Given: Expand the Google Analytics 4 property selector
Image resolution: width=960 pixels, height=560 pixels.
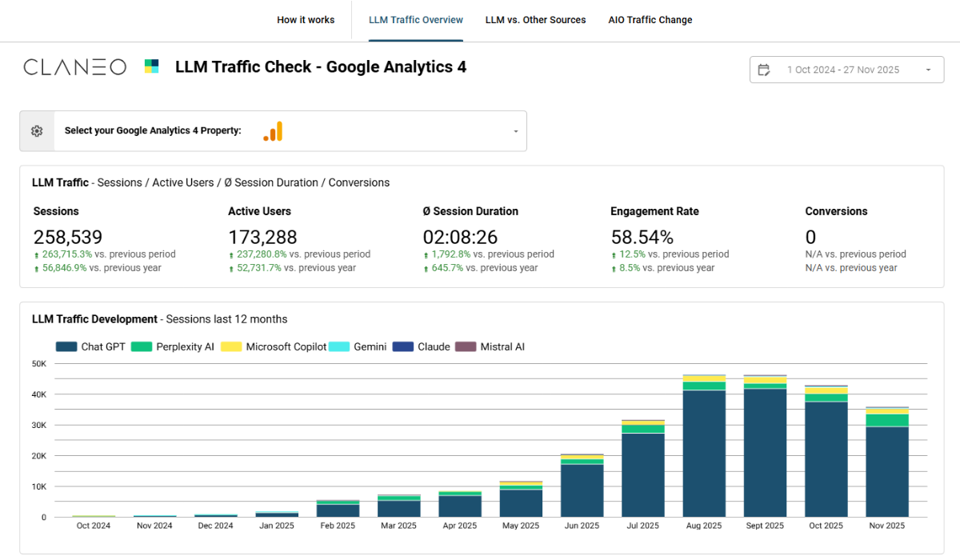Looking at the screenshot, I should pos(515,131).
